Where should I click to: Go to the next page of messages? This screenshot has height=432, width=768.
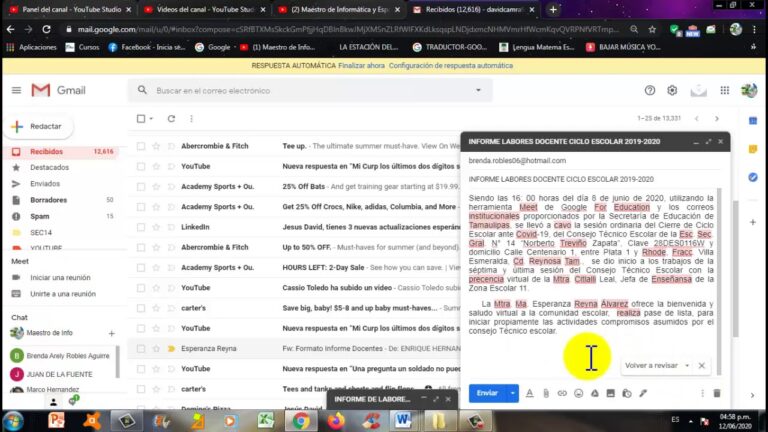pyautogui.click(x=717, y=119)
